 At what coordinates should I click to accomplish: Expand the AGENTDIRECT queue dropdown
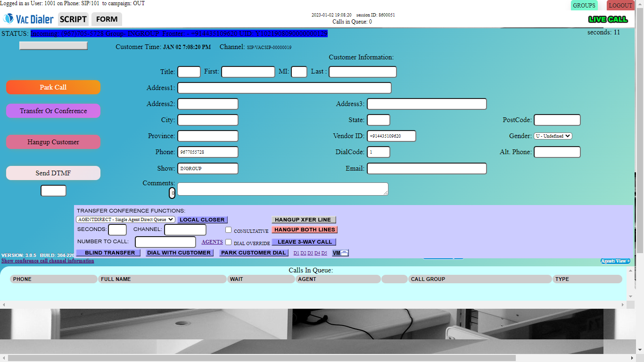click(125, 220)
